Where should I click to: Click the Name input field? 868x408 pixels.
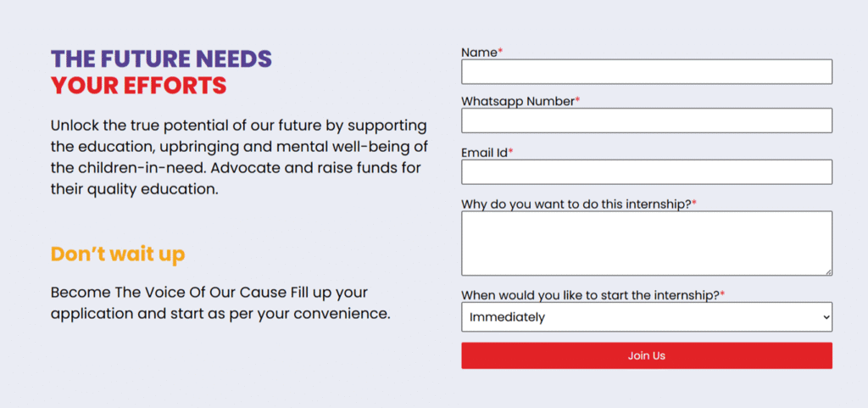tap(646, 71)
